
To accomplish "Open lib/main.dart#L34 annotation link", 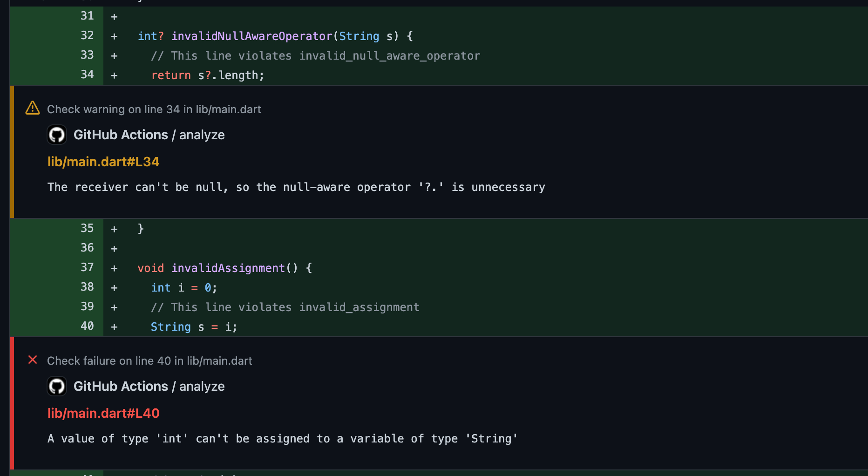I will pos(103,162).
